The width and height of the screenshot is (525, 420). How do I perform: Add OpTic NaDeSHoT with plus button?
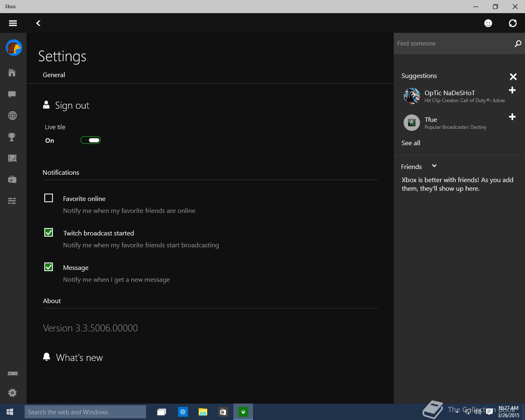(x=512, y=90)
